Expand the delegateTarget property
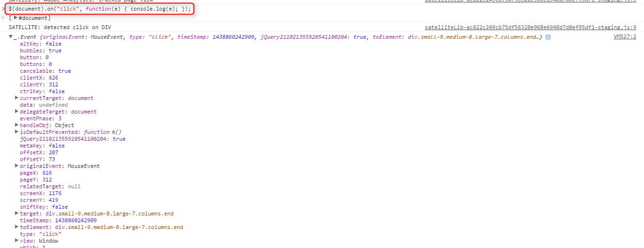 coord(17,112)
